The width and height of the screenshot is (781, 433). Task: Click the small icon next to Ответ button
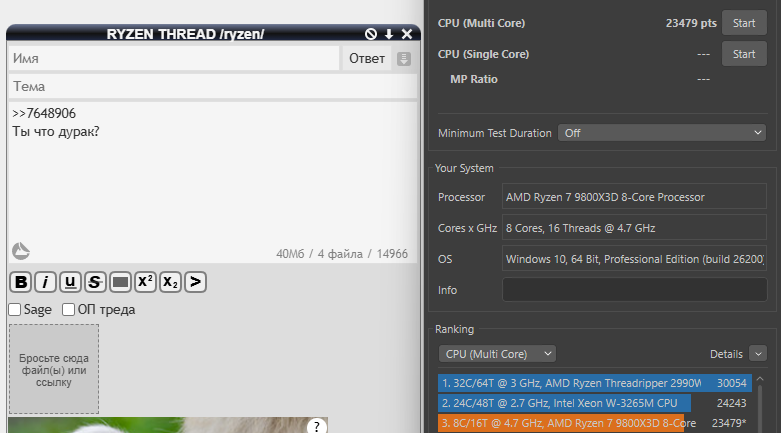pyautogui.click(x=404, y=59)
